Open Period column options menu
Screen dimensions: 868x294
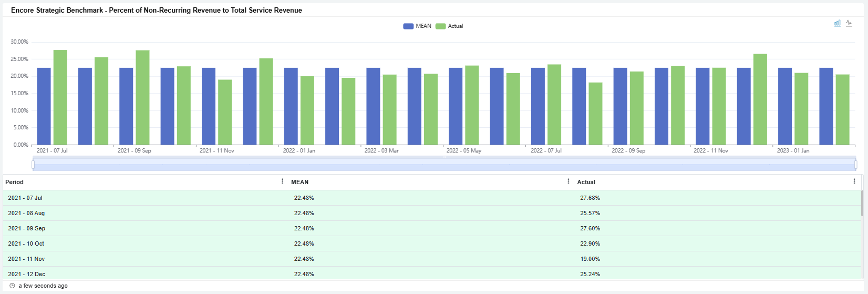tap(282, 181)
